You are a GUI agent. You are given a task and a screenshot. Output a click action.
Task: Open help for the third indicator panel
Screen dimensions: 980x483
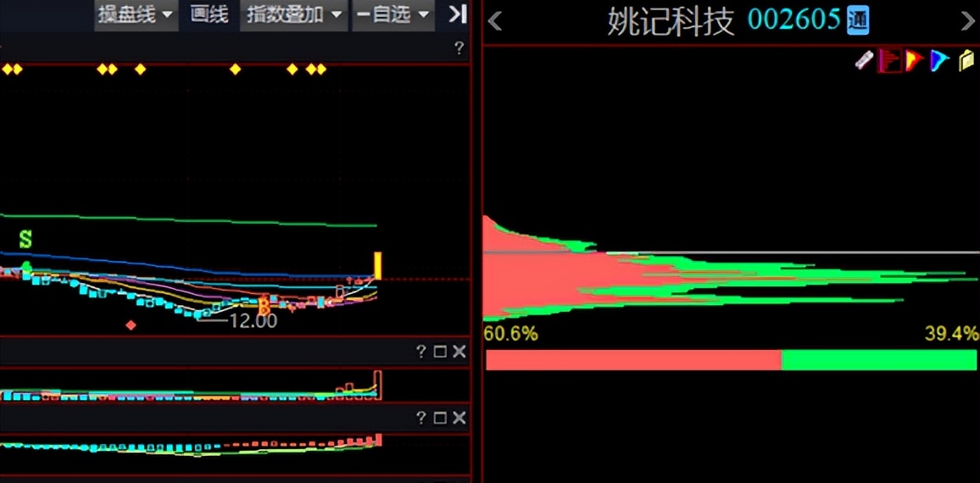[421, 418]
